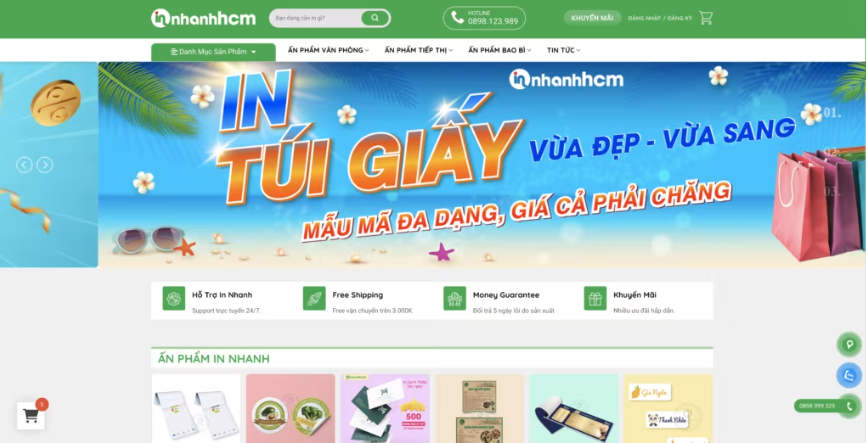This screenshot has width=866, height=443.
Task: Open the Ấn Phẩm Bao Bì menu
Action: (500, 50)
